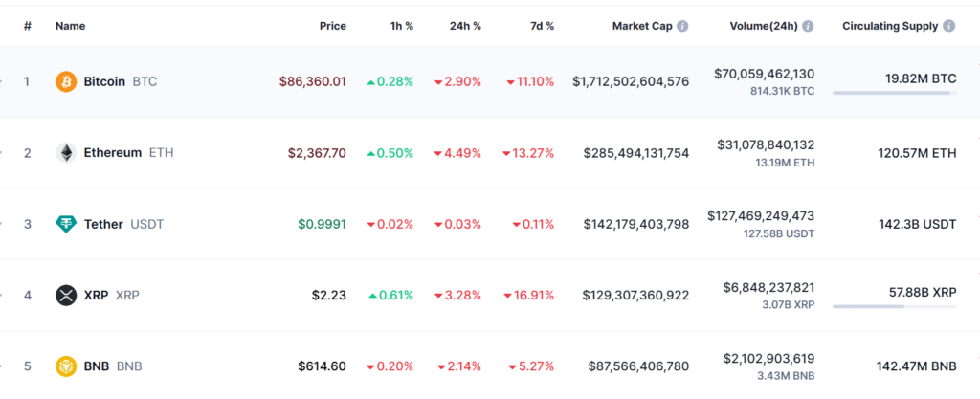The height and width of the screenshot is (399, 980).
Task: Open the Ethereum ETH coin page link
Action: coord(128,153)
